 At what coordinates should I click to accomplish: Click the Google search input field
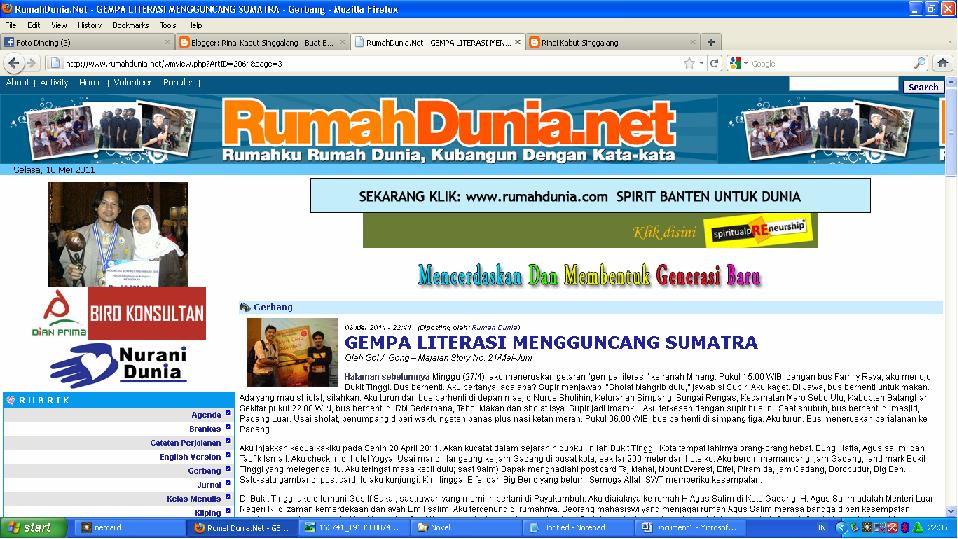tap(831, 64)
